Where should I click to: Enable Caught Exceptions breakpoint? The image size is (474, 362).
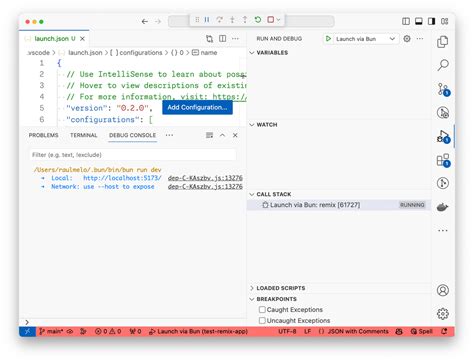262,310
